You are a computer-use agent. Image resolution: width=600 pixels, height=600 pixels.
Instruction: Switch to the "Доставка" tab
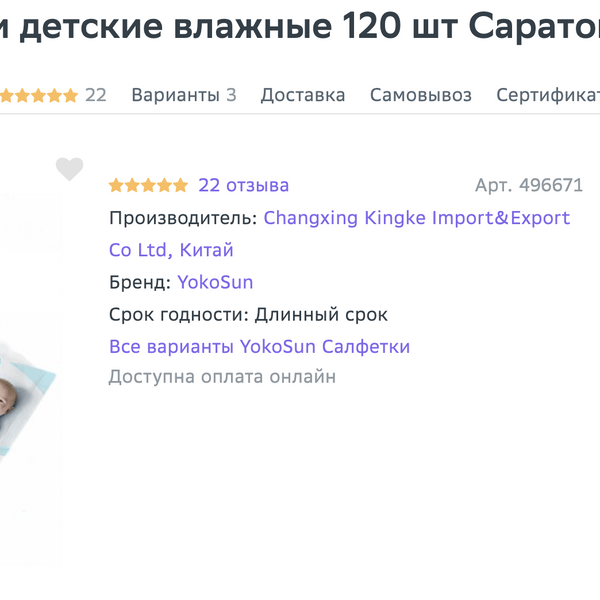tap(303, 95)
